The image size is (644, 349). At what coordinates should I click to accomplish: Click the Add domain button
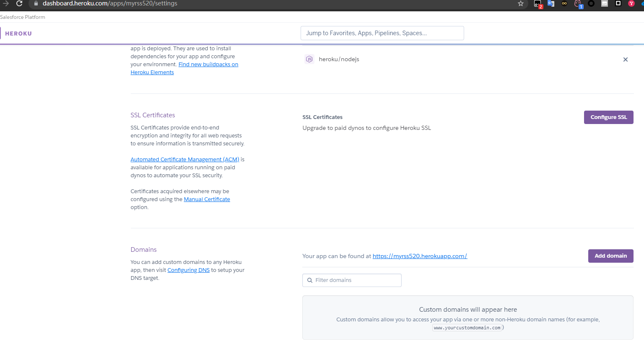tap(611, 256)
